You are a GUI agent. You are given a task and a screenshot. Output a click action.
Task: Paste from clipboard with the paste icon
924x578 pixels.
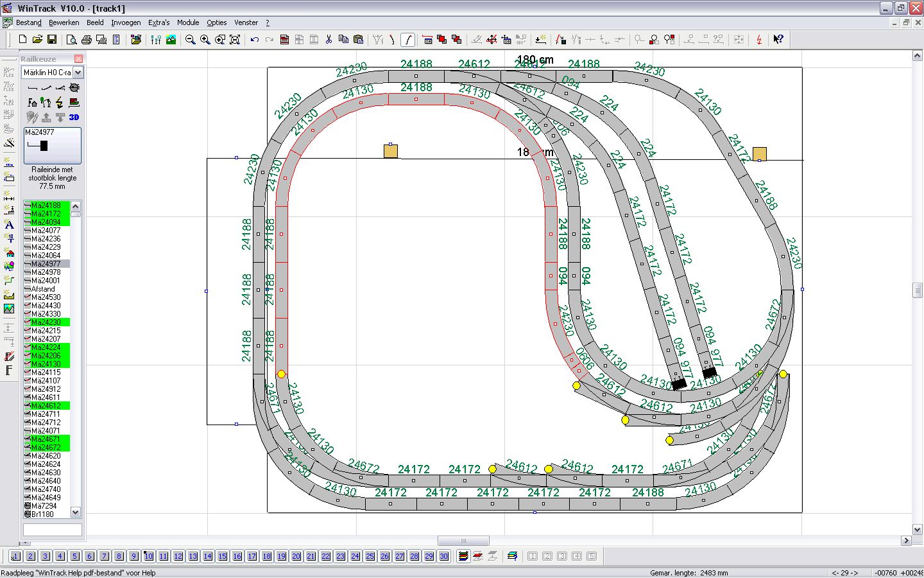click(x=358, y=40)
